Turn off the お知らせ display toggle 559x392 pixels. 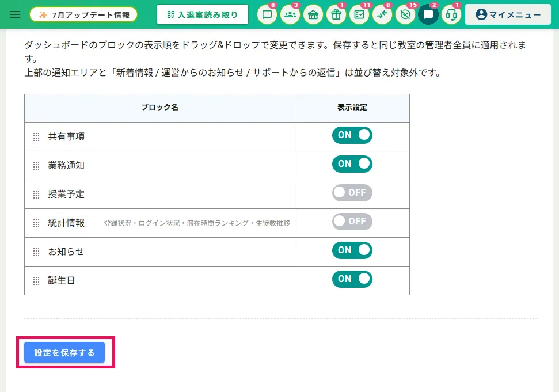pyautogui.click(x=352, y=250)
